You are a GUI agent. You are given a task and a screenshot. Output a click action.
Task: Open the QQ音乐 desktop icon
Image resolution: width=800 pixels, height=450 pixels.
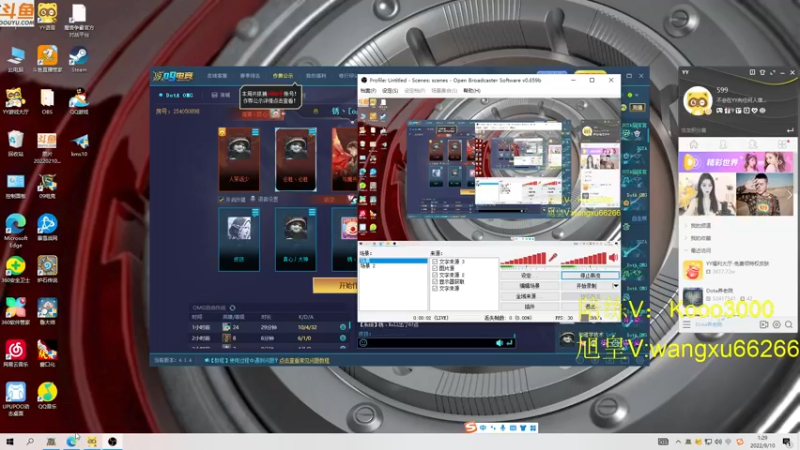coord(47,395)
